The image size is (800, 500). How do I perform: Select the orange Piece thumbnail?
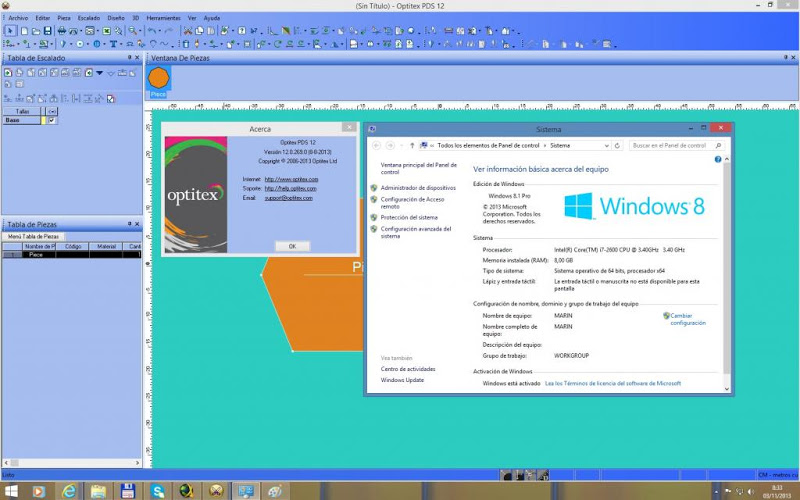[x=158, y=79]
